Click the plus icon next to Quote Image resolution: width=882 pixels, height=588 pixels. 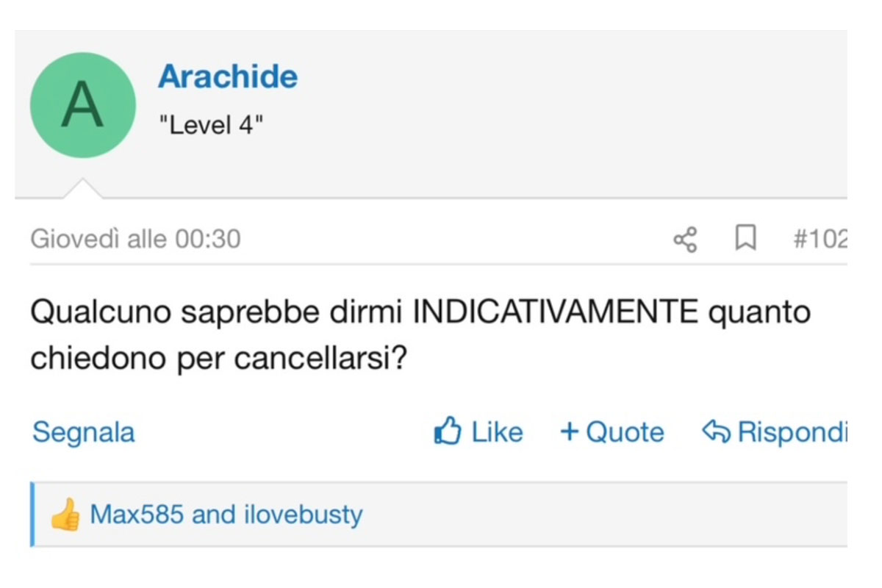pos(570,432)
